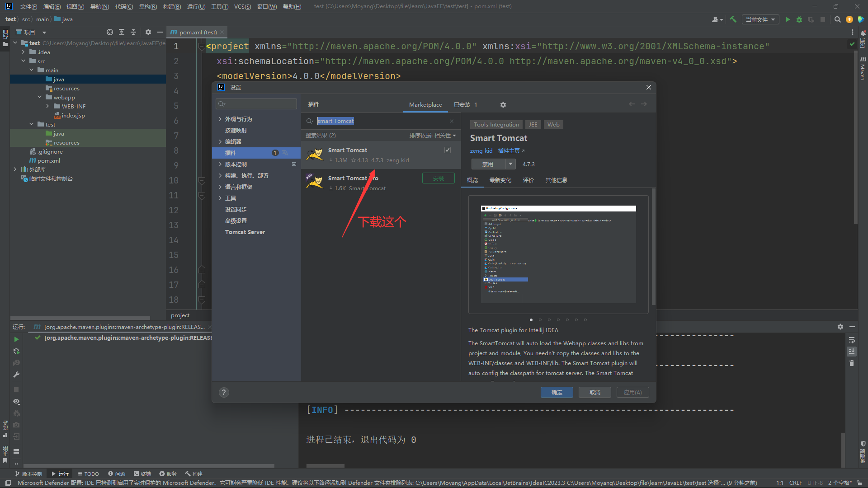Open Additional Info tab
Image resolution: width=868 pixels, height=488 pixels.
tap(556, 180)
